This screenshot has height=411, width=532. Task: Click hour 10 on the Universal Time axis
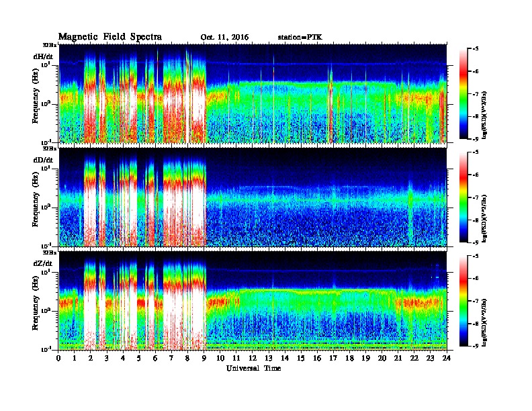[220, 358]
